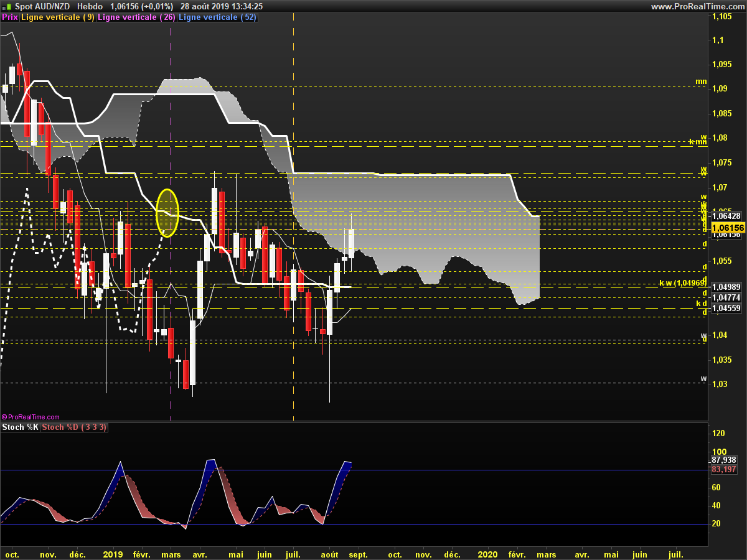Click the 120 stochastic axis label
This screenshot has height=560, width=747.
[x=719, y=433]
